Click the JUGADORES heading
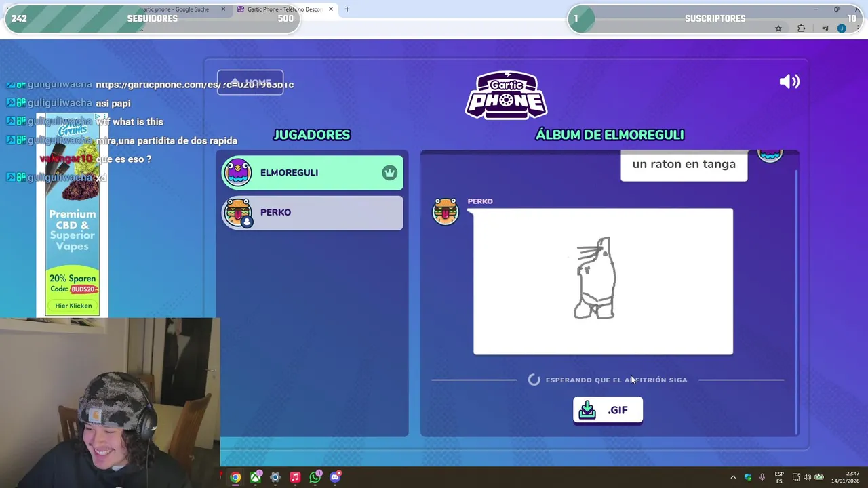The image size is (868, 488). (x=312, y=135)
